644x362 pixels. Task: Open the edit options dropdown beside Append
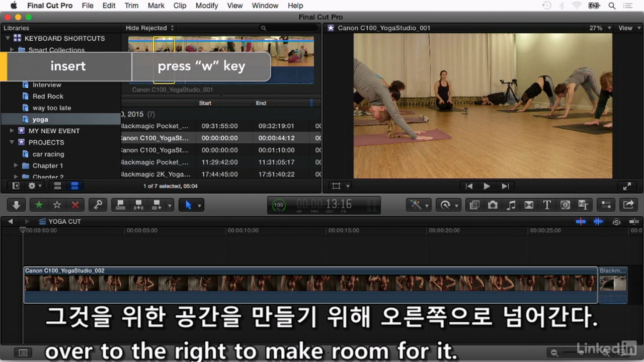click(170, 205)
